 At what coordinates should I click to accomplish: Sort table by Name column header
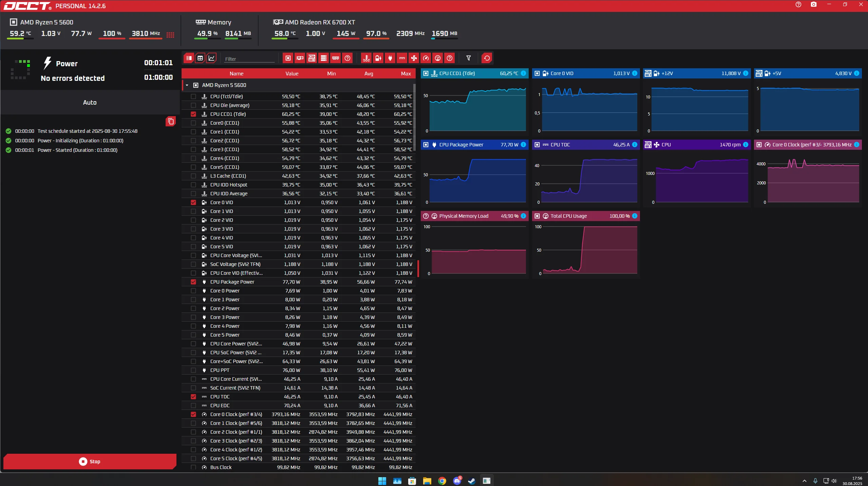[236, 74]
